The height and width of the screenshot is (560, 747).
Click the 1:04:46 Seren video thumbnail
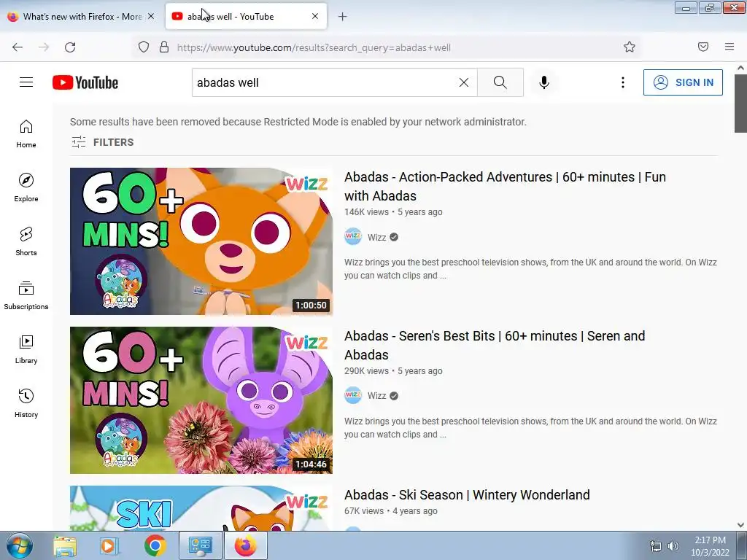click(x=201, y=400)
